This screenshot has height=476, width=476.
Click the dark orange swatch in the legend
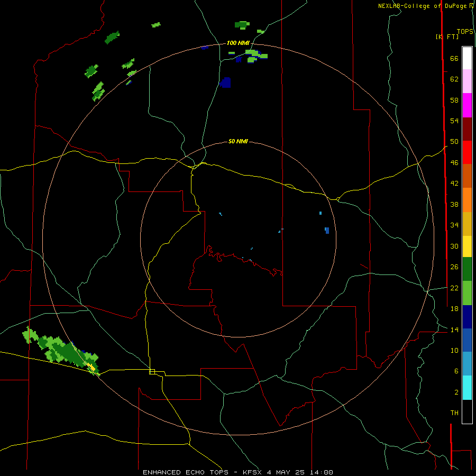[x=467, y=176]
